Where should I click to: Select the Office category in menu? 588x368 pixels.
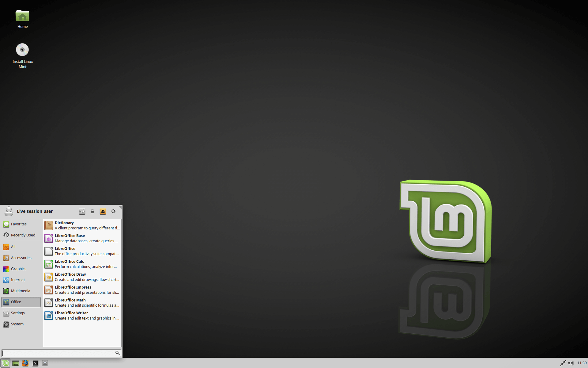[x=21, y=301]
